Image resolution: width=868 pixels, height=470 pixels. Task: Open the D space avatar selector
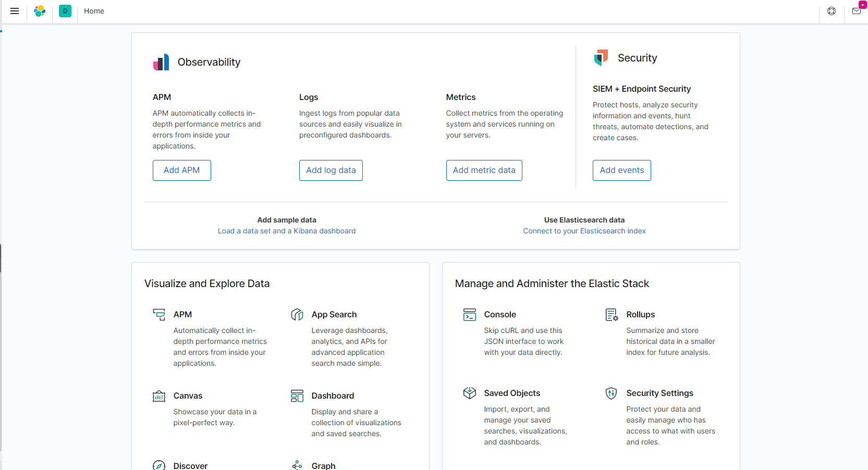[65, 11]
